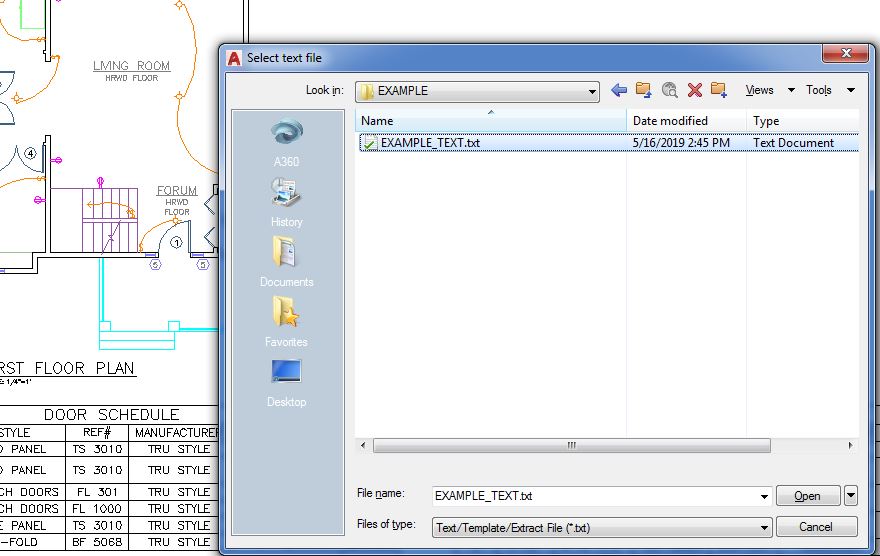Go up one folder level
This screenshot has width=880, height=556.
tap(643, 90)
